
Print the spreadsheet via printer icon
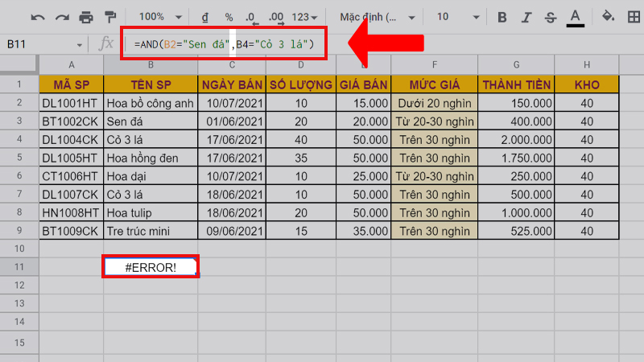(x=86, y=17)
